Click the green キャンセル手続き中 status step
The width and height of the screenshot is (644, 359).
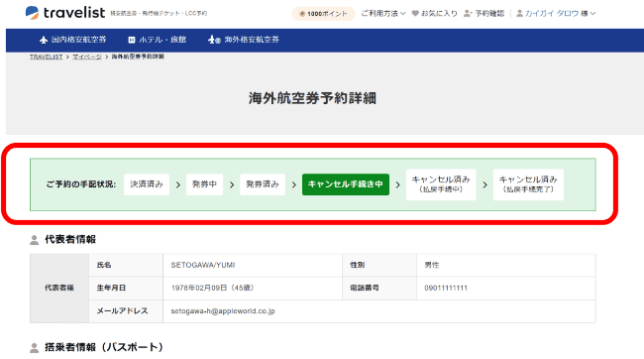click(x=346, y=184)
